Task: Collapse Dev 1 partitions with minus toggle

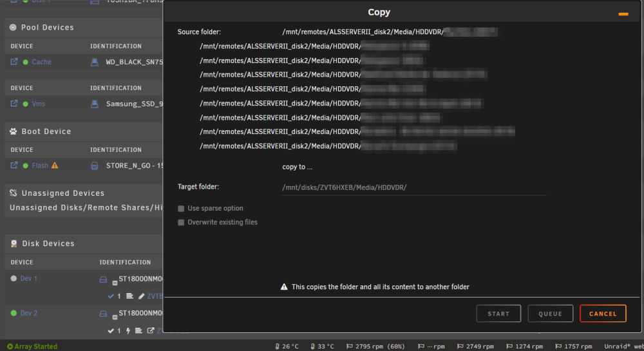Action: [115, 283]
